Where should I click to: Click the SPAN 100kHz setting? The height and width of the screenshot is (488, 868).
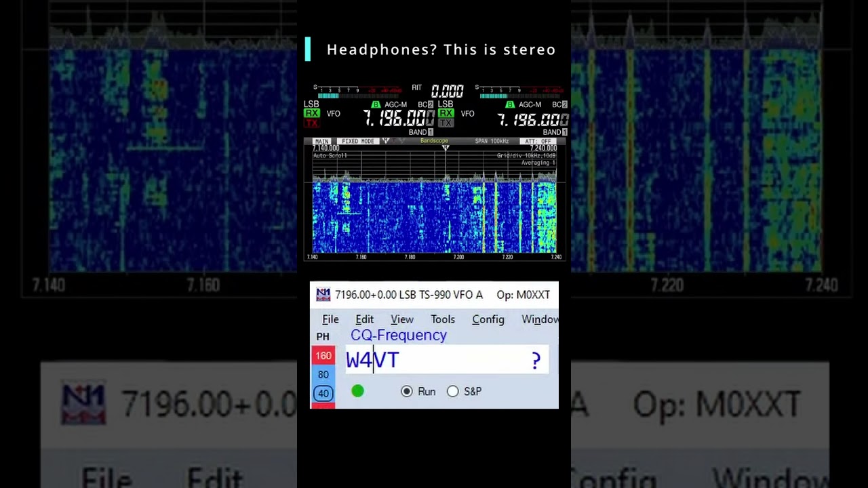tap(492, 141)
